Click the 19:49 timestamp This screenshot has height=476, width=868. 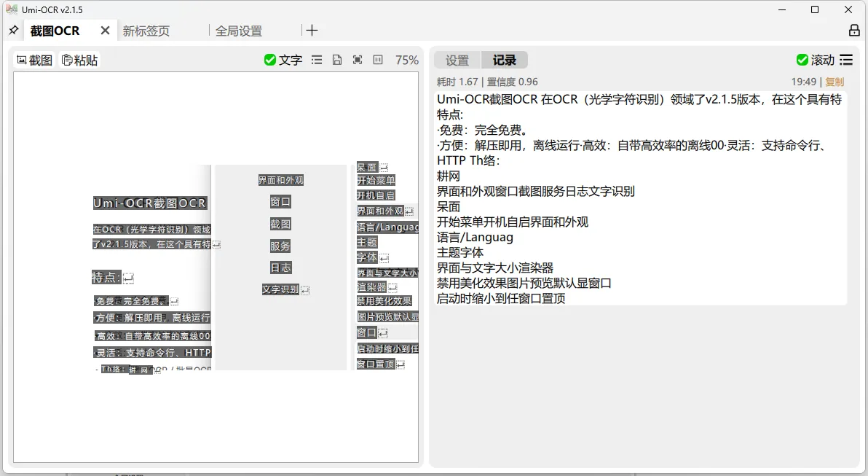tap(804, 82)
